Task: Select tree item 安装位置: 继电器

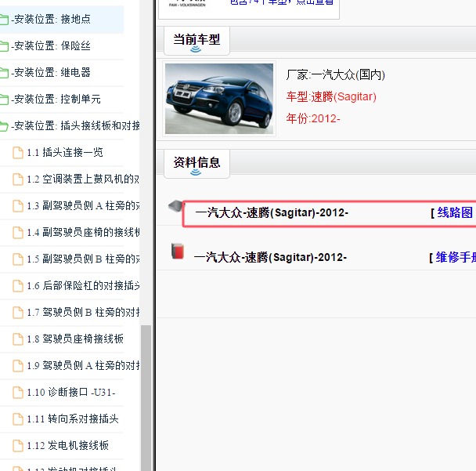Action: point(51,72)
